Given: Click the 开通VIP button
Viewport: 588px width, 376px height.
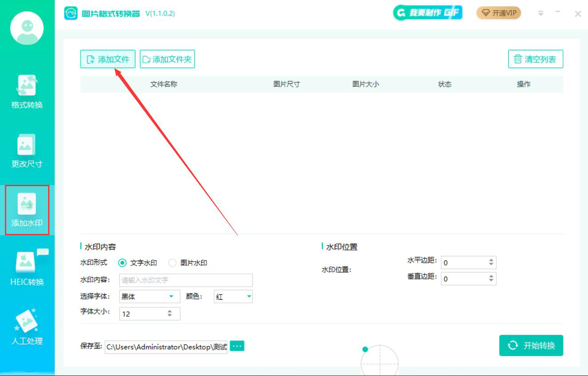Looking at the screenshot, I should click(x=499, y=13).
